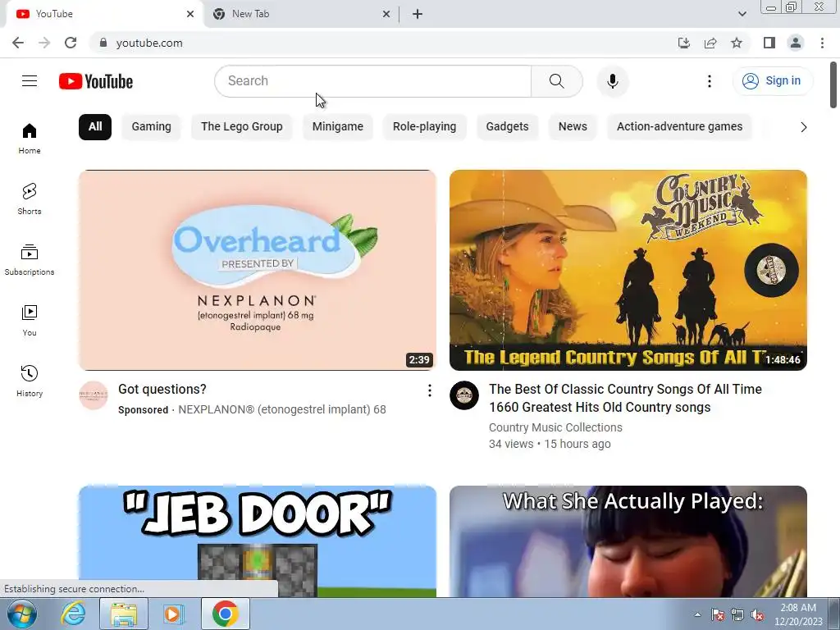Go back with browser back arrow
Image resolution: width=840 pixels, height=630 pixels.
[x=18, y=43]
